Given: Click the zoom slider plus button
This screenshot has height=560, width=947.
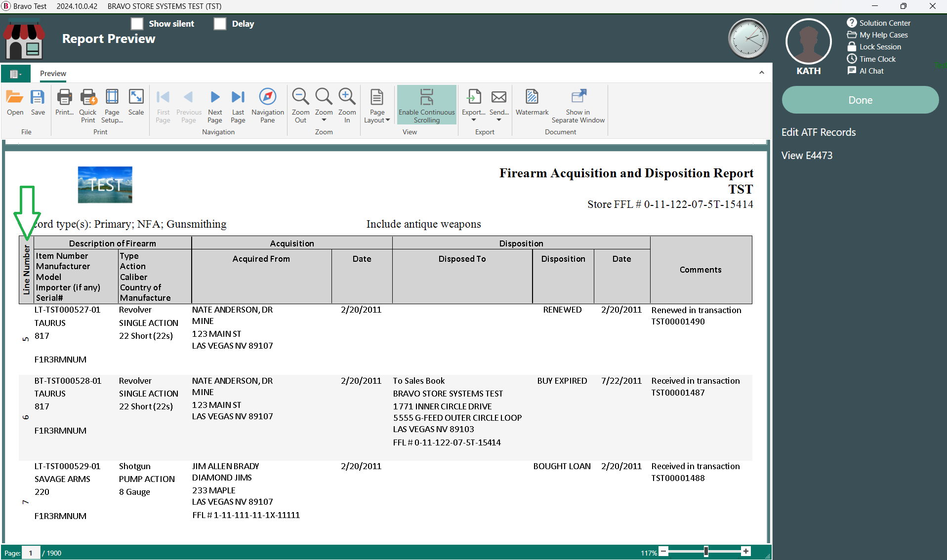Looking at the screenshot, I should [746, 552].
